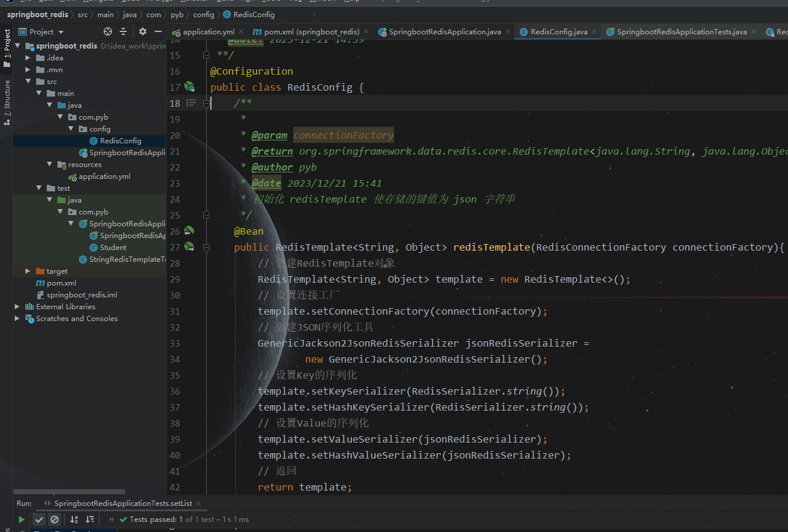Open pom.xml in project tree
This screenshot has height=532, width=788.
56,283
